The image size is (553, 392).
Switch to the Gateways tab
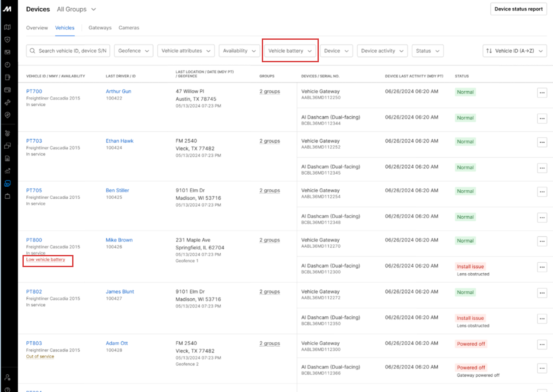(x=100, y=28)
